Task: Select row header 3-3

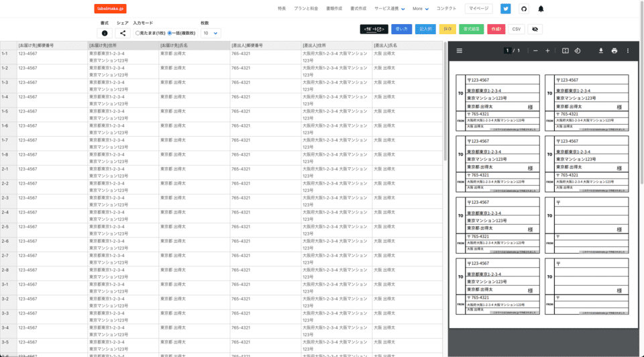Action: (9, 317)
